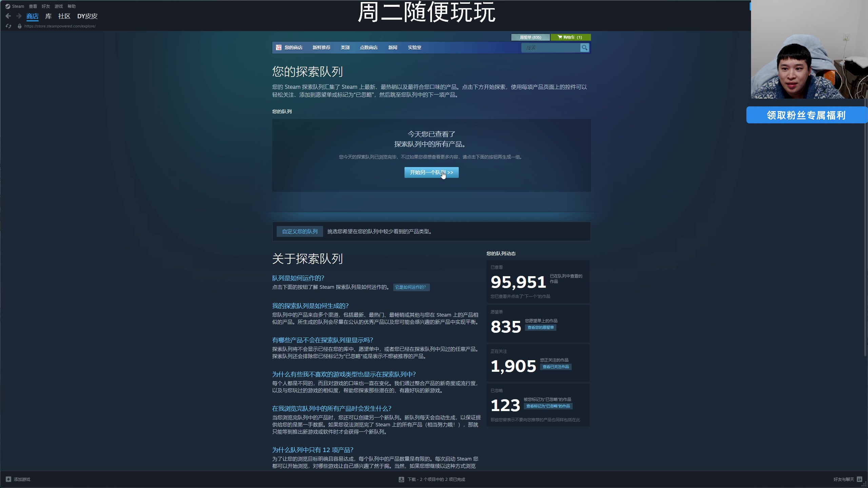Open the 好友 menu
The width and height of the screenshot is (868, 488).
tap(46, 6)
